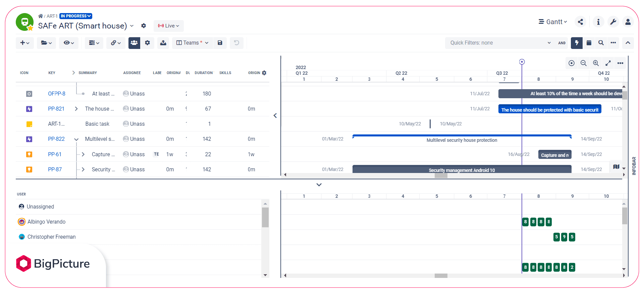
Task: Click the scroll-to-today target icon
Action: (572, 63)
